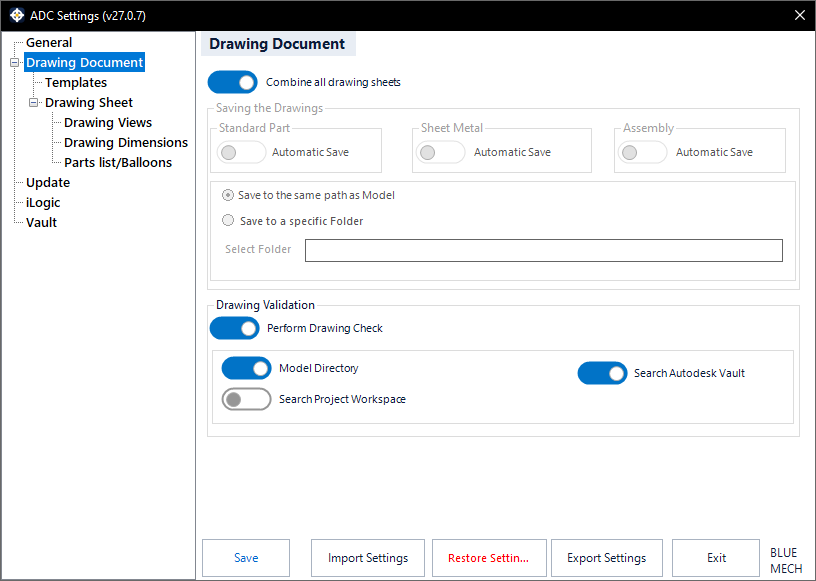Enable Search Project Workspace switch
Viewport: 816px width, 581px height.
(x=247, y=399)
